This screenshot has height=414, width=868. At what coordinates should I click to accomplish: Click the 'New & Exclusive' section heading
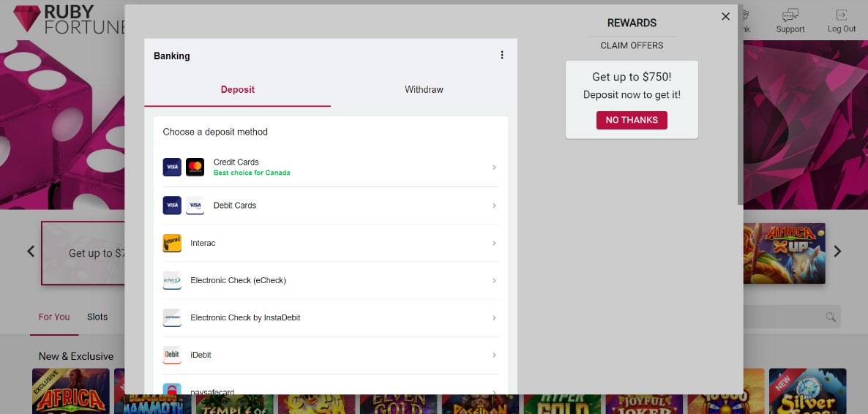click(76, 356)
